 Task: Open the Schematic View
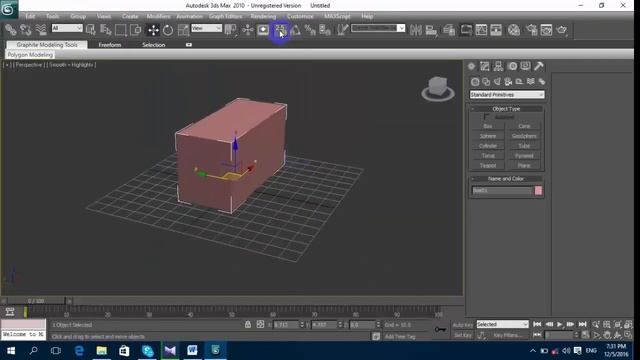496,30
